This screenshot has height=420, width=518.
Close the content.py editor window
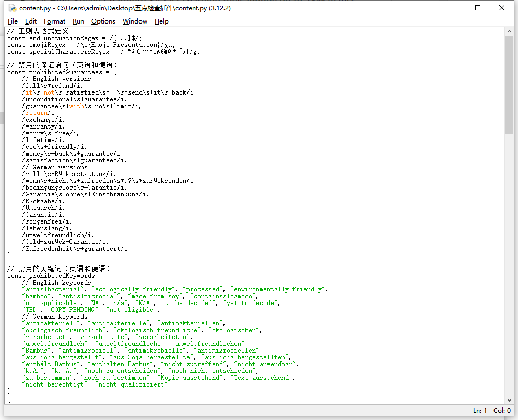[x=502, y=8]
